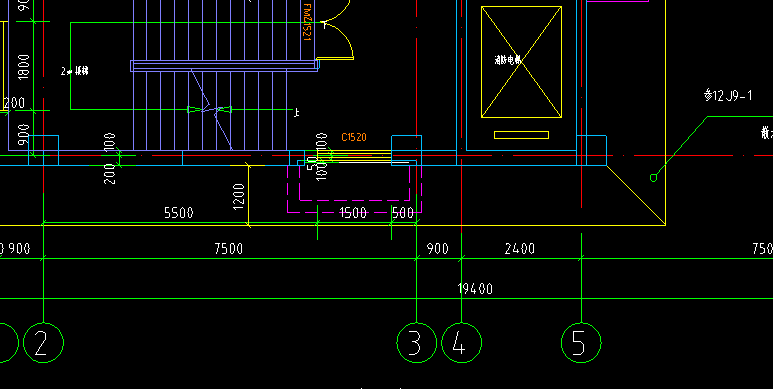The height and width of the screenshot is (389, 773).
Task: Select the orange FM乙1521 door label
Action: (x=307, y=22)
